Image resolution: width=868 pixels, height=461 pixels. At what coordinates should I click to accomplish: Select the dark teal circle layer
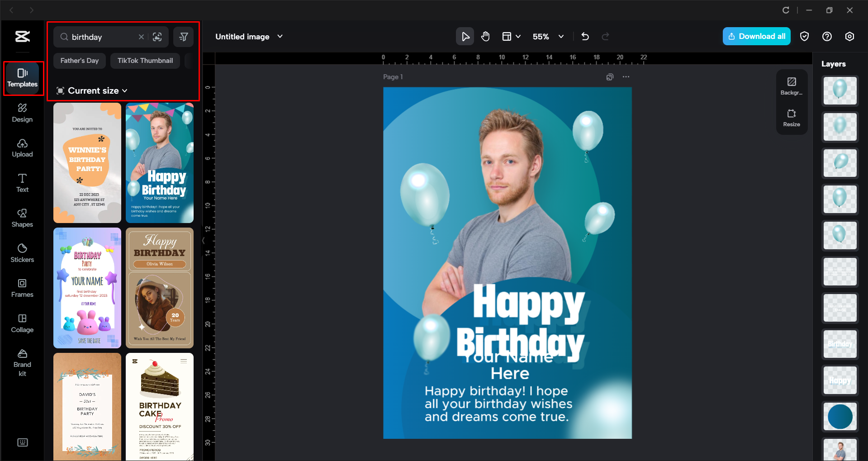click(840, 416)
